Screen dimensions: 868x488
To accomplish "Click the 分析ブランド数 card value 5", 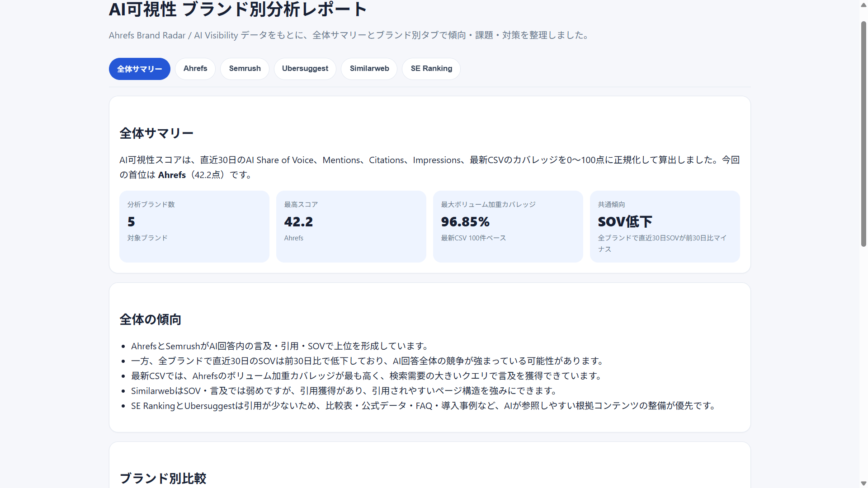I will 131,222.
